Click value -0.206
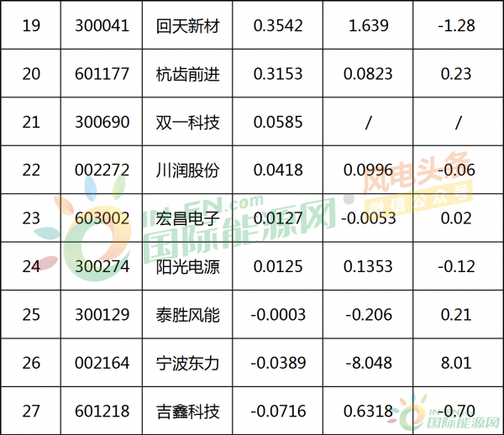The height and width of the screenshot is (435, 504). pos(369,315)
